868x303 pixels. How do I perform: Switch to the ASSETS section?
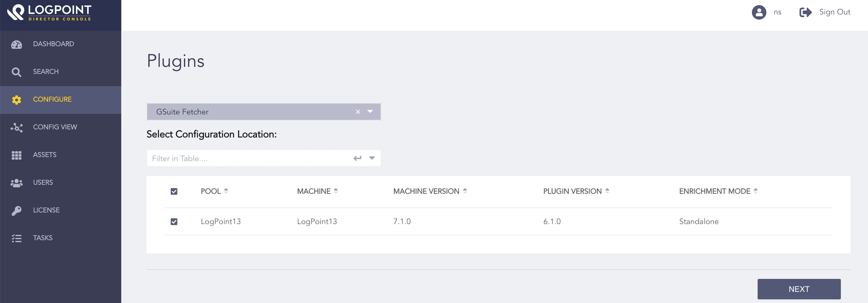pos(45,155)
